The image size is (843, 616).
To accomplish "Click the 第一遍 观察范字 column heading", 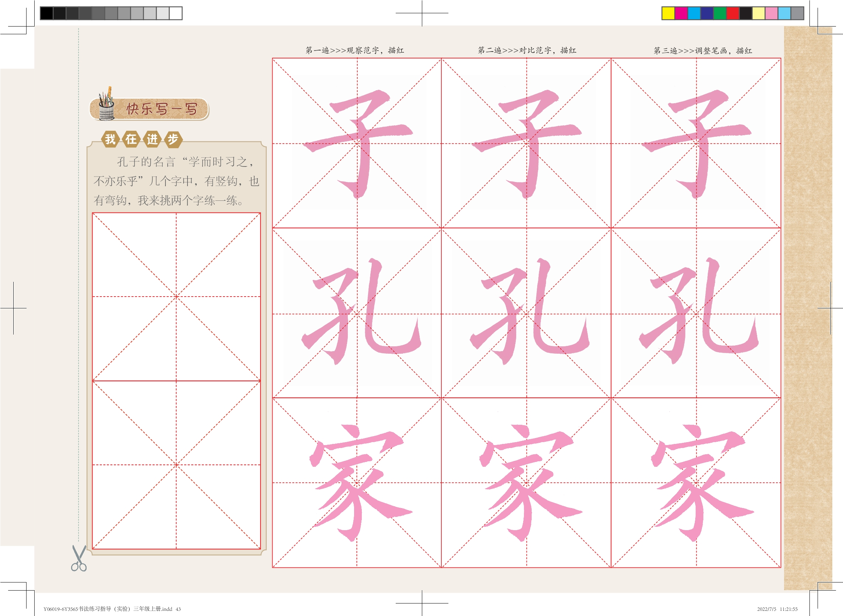I will point(354,50).
